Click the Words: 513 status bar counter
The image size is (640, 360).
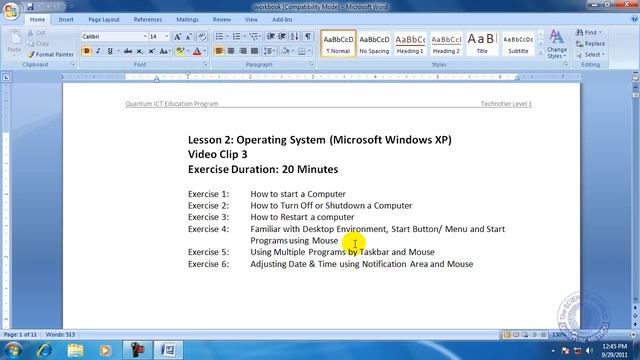tap(60, 335)
